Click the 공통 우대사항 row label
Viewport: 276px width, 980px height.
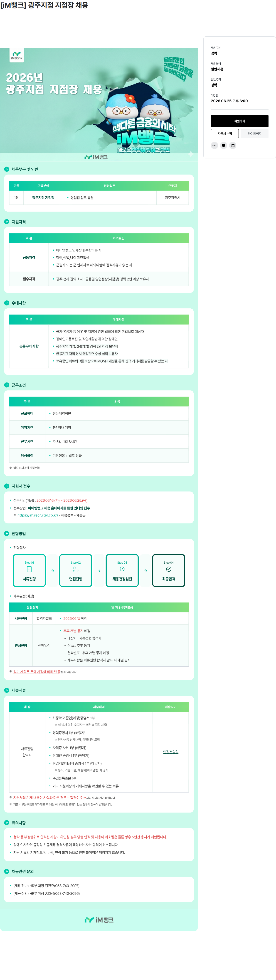pyautogui.click(x=29, y=346)
